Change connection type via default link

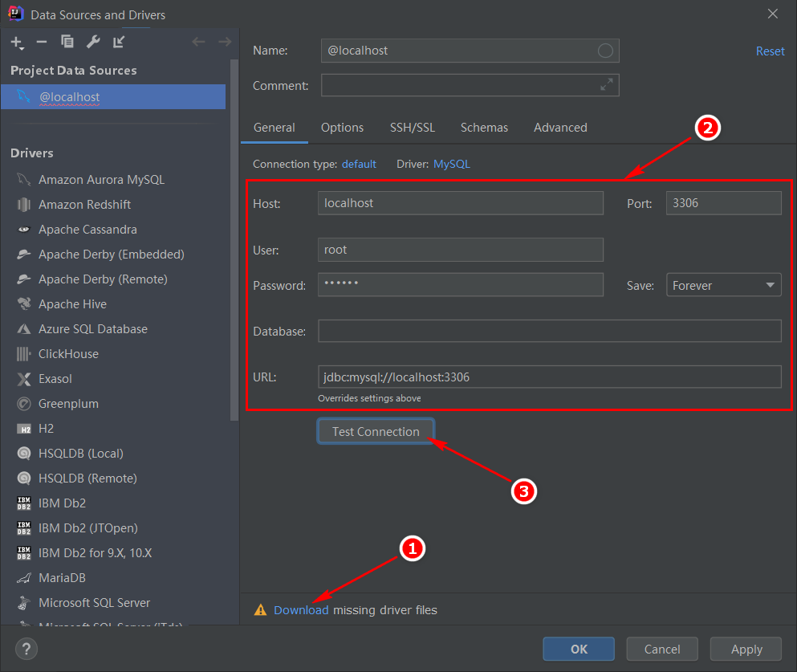click(359, 165)
